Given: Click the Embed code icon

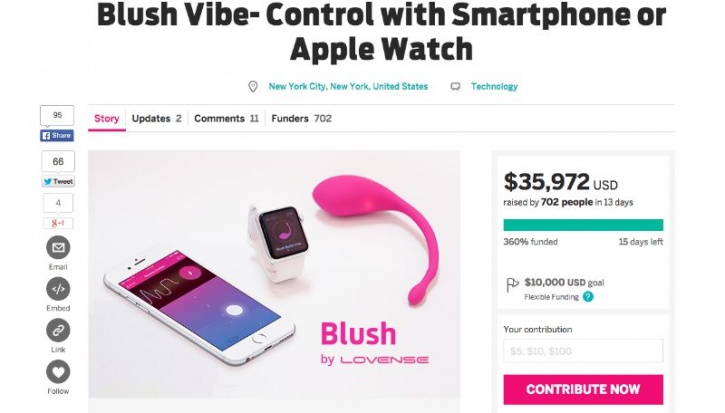Looking at the screenshot, I should (x=58, y=289).
